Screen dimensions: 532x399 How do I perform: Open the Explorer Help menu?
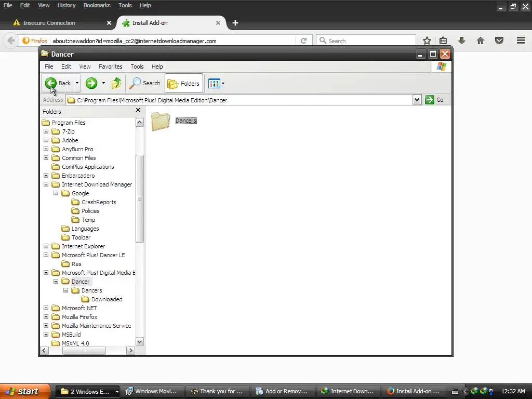pyautogui.click(x=157, y=66)
